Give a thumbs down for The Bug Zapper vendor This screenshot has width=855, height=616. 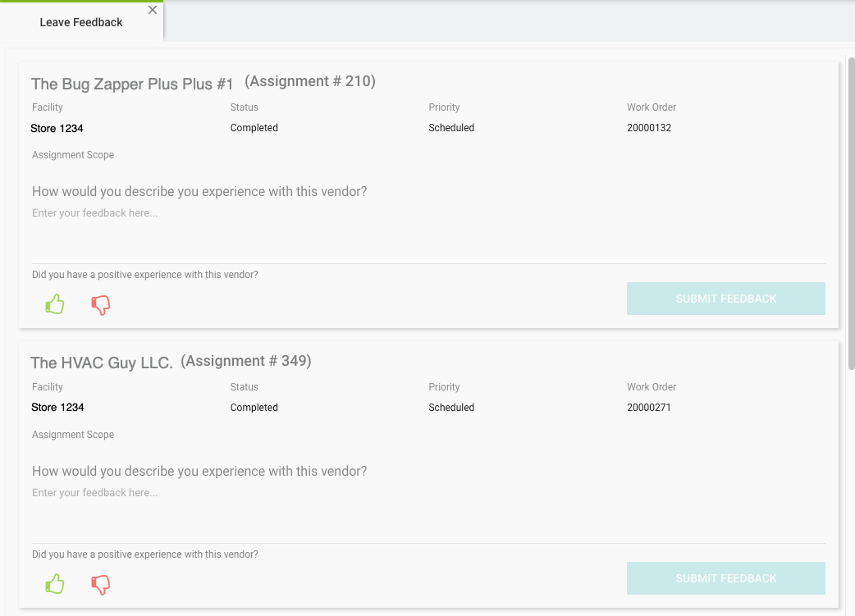[100, 304]
